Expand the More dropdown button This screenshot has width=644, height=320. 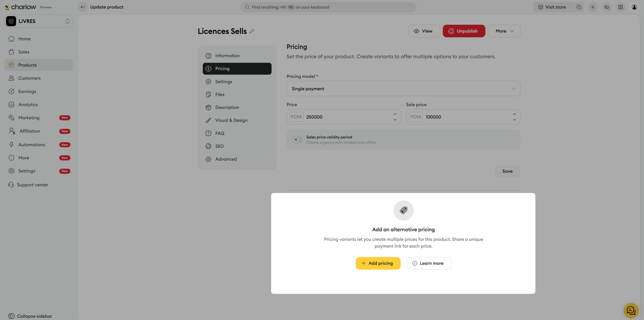[504, 31]
